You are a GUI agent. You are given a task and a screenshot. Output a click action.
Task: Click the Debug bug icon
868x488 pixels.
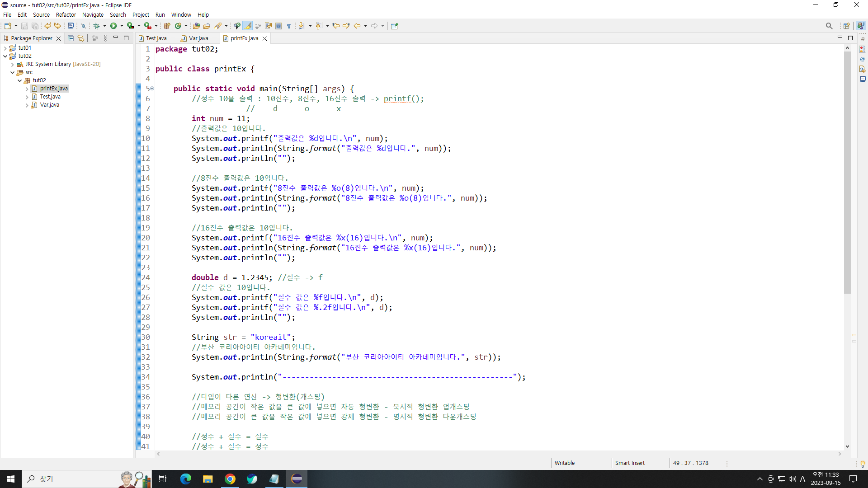tap(96, 26)
